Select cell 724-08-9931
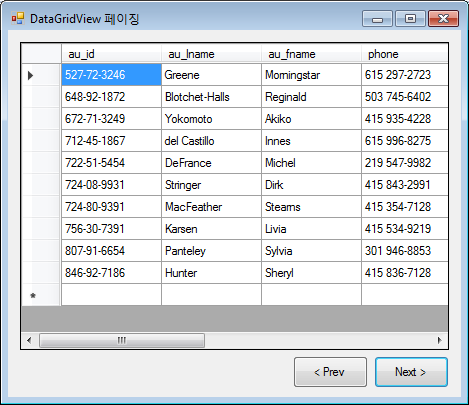This screenshot has width=469, height=405. [111, 185]
